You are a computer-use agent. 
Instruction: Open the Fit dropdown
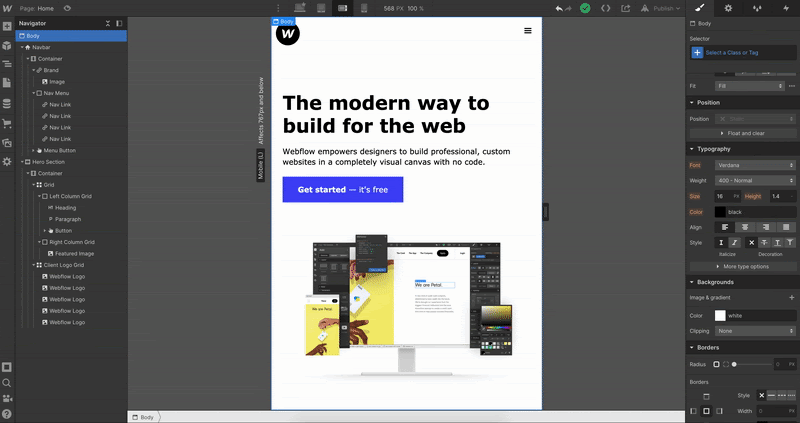point(749,86)
